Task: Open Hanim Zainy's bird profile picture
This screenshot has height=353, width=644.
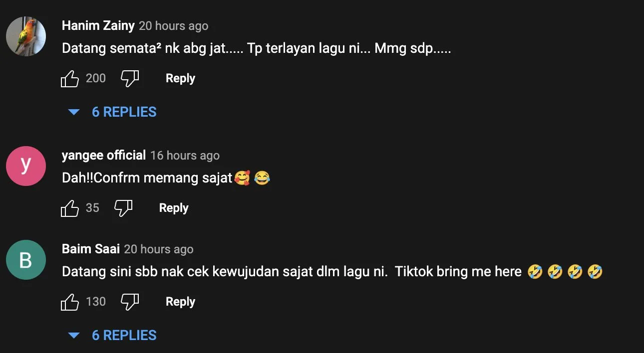Action: (x=26, y=36)
